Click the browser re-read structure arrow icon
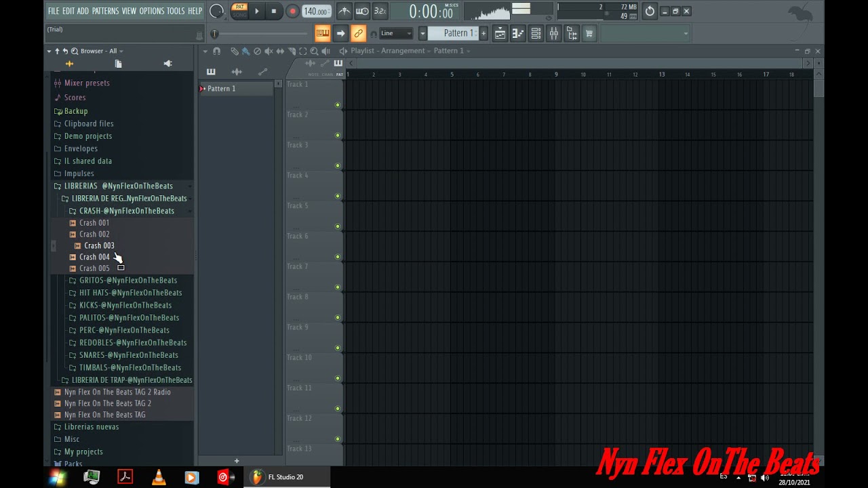This screenshot has height=488, width=868. click(x=65, y=51)
